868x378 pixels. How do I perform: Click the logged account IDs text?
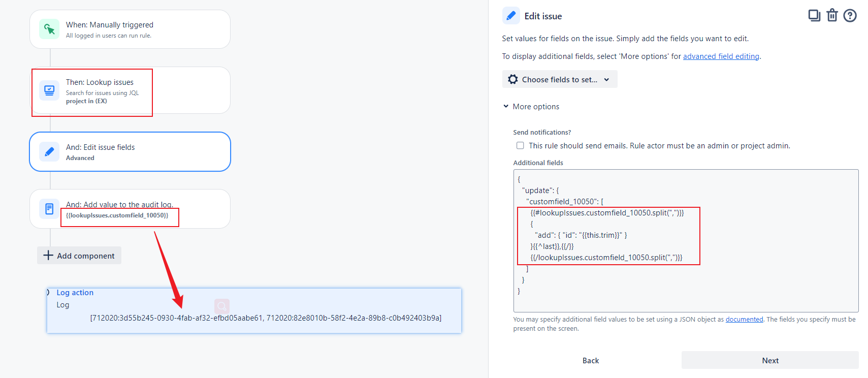pos(266,318)
